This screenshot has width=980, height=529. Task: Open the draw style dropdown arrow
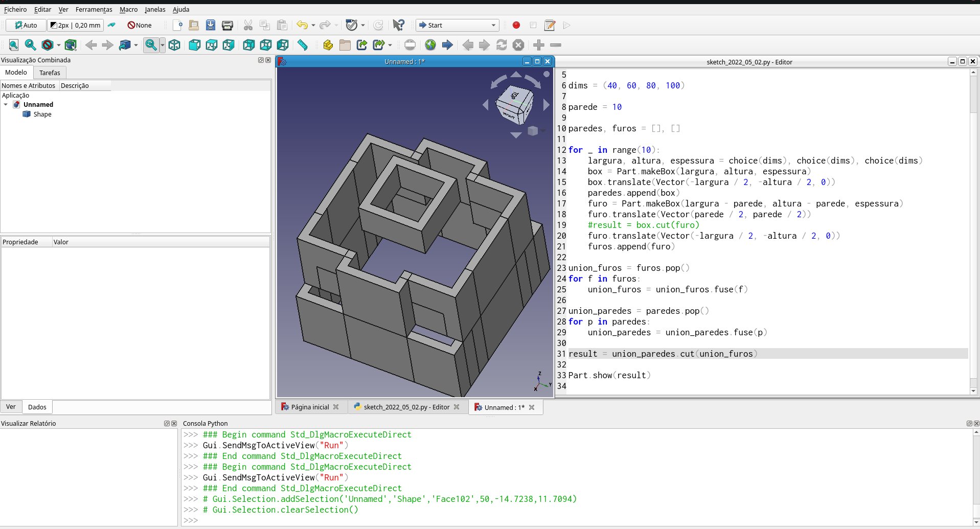tap(58, 45)
